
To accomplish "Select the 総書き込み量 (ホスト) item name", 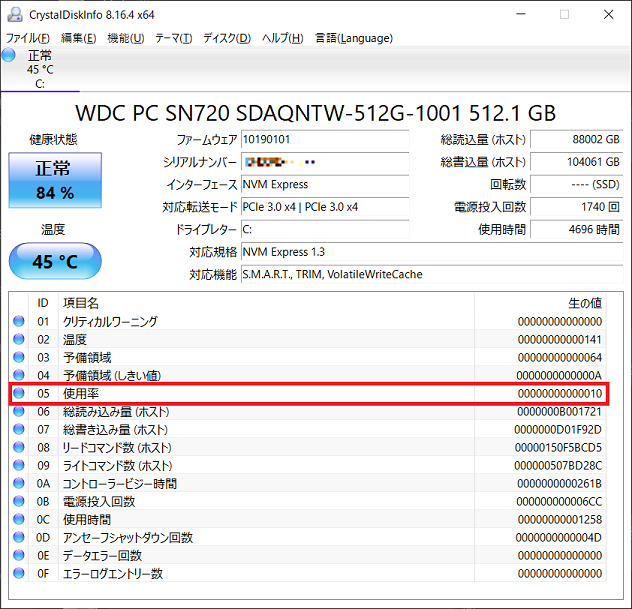I will tap(115, 430).
